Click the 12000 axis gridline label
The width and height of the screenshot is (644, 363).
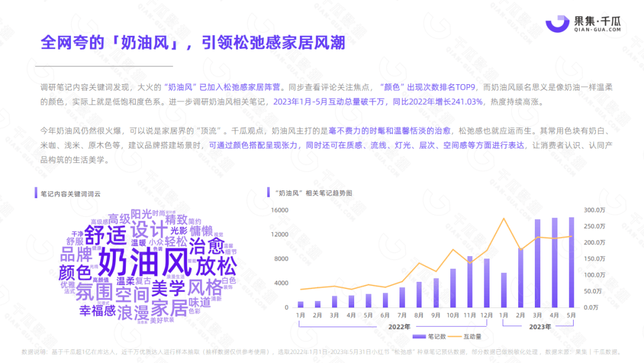point(280,234)
